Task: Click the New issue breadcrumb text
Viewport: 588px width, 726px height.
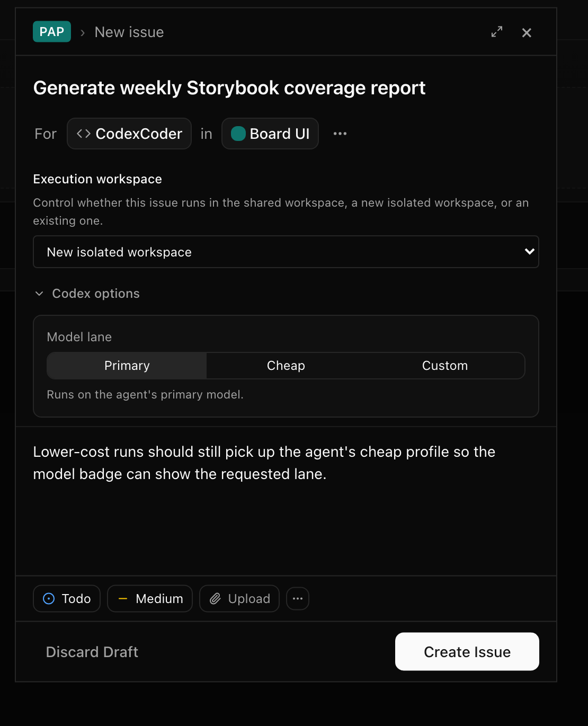Action: click(x=129, y=32)
